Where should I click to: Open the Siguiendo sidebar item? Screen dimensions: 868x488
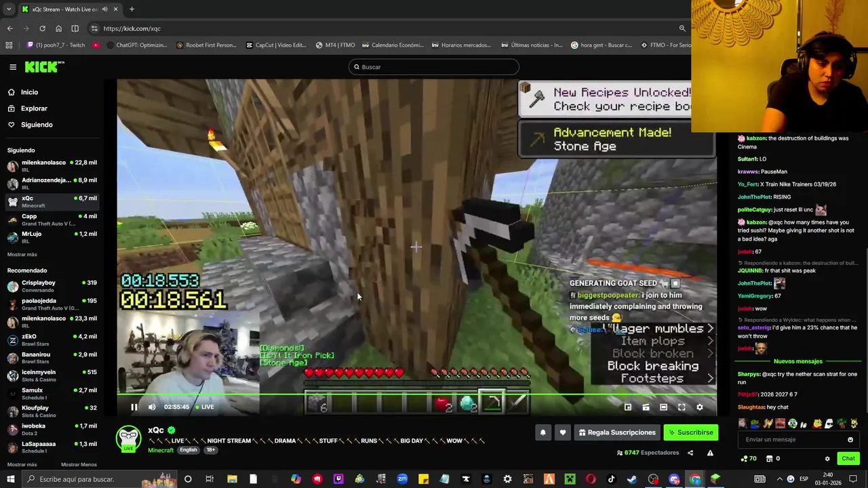[37, 125]
